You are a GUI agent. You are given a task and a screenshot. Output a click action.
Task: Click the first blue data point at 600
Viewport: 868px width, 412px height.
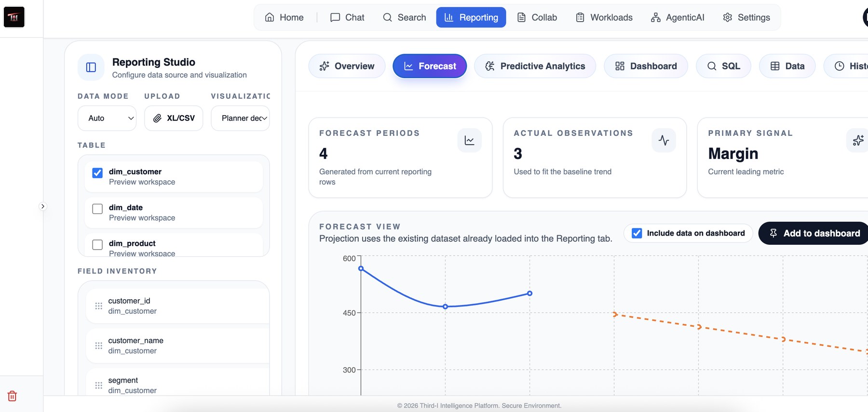point(361,268)
